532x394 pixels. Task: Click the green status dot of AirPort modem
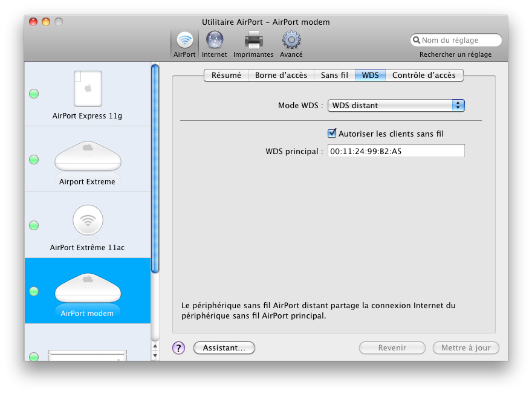34,291
